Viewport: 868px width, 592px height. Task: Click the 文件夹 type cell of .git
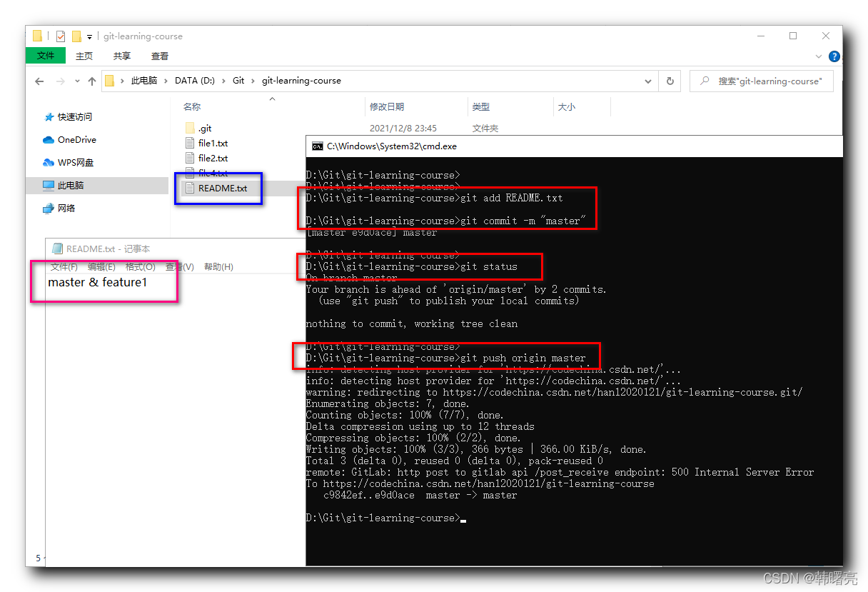(x=485, y=129)
